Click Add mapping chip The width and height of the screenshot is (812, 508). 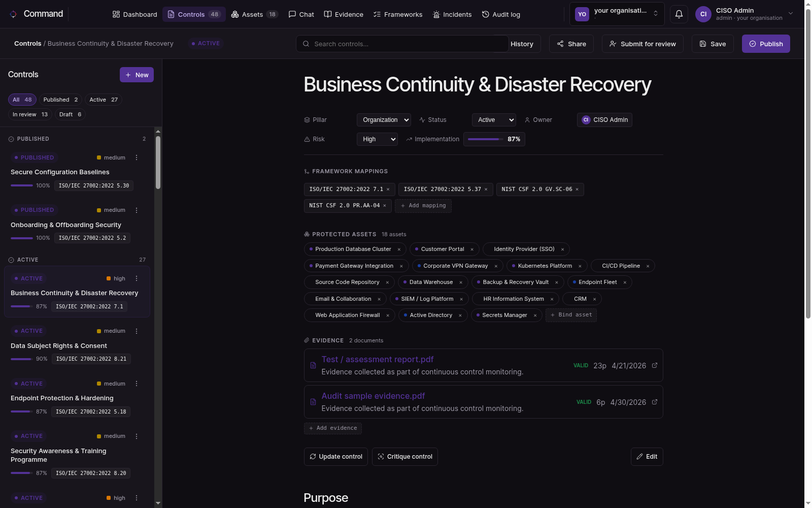pyautogui.click(x=423, y=206)
